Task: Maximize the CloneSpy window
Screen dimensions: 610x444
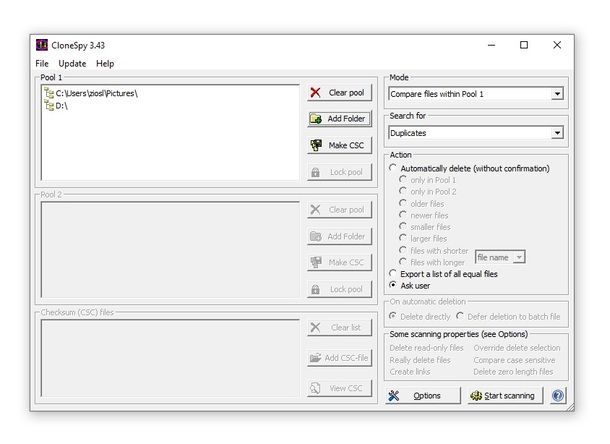Action: (524, 45)
